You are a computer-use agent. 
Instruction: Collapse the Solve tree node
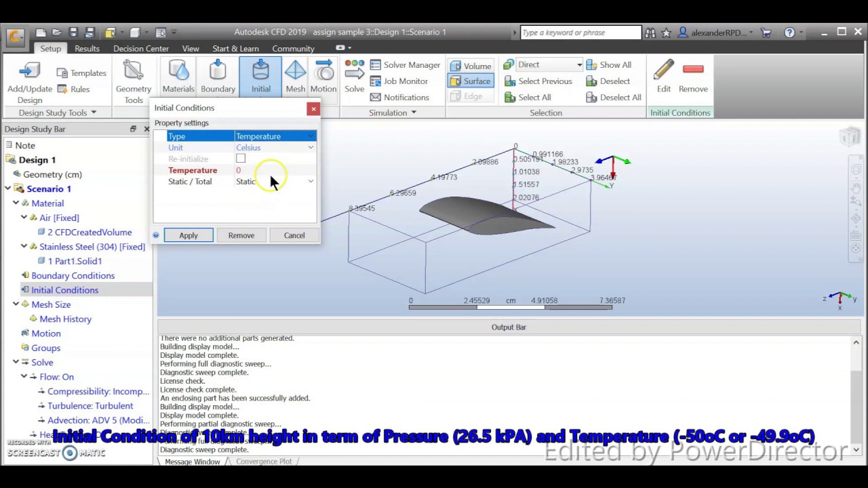[x=16, y=362]
